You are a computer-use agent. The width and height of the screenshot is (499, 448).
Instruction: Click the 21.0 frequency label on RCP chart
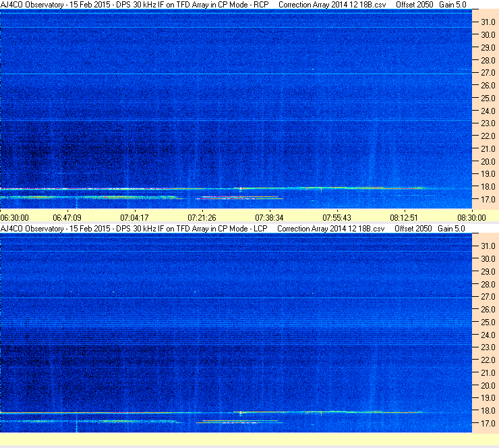(488, 149)
